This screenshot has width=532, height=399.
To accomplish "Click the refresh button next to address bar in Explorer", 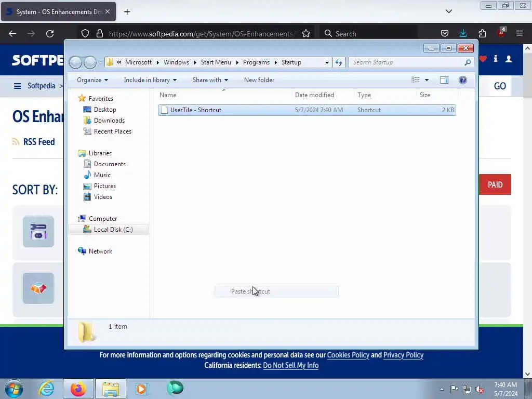I will click(339, 62).
